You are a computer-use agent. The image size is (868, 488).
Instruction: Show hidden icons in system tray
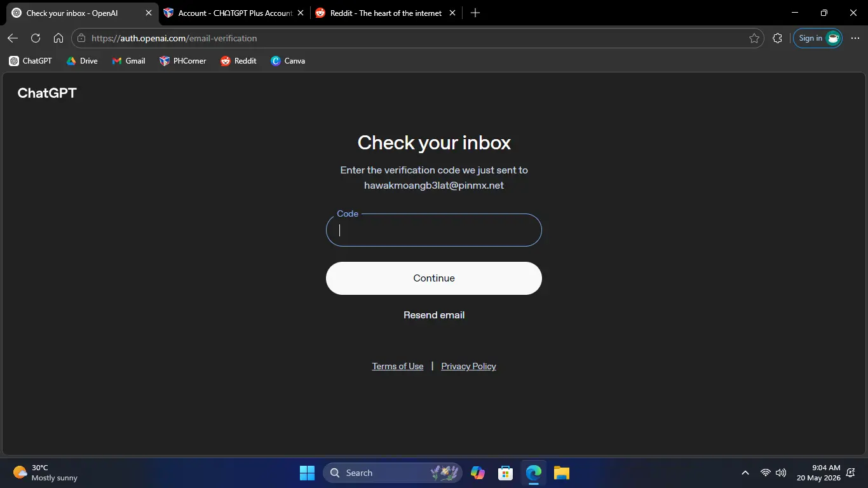745,473
